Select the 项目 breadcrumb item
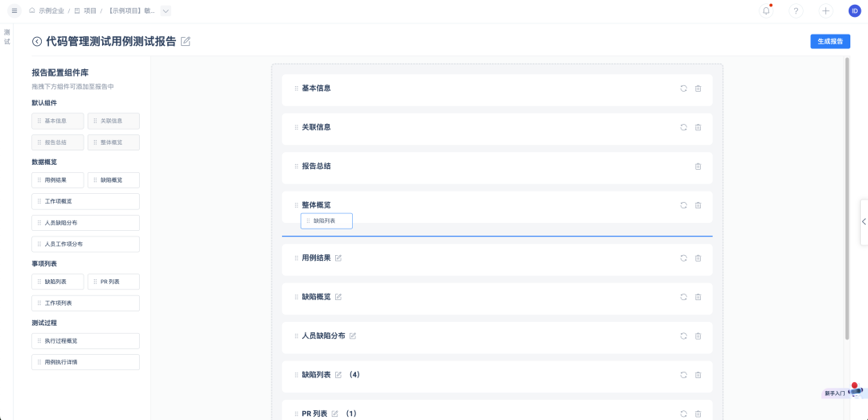Image resolution: width=868 pixels, height=420 pixels. click(x=90, y=10)
